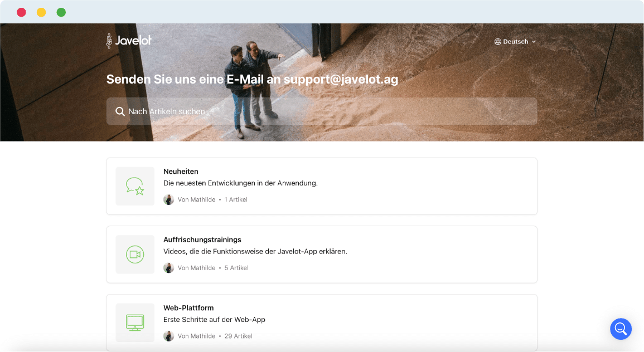Click Mathilde's avatar in Auffrischungstrainings card

[169, 268]
